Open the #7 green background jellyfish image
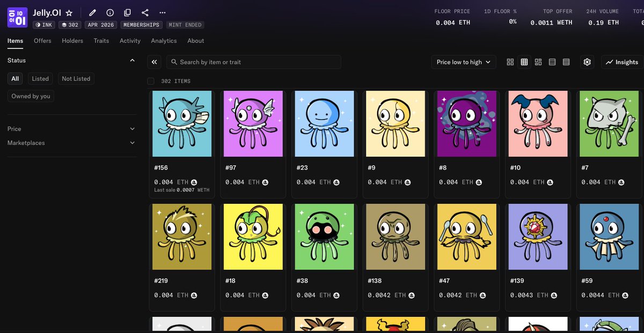The height and width of the screenshot is (333, 644). click(609, 124)
